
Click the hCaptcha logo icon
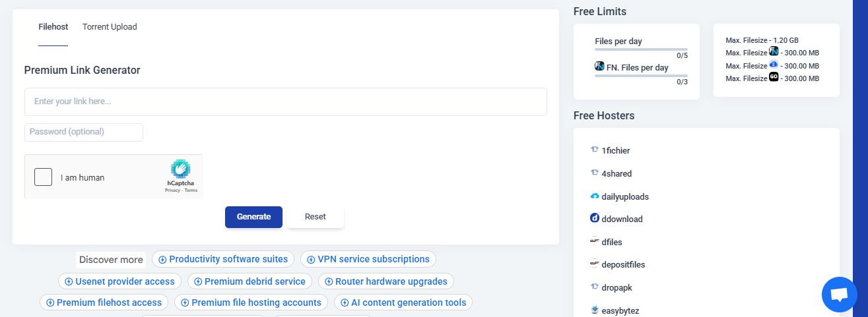180,169
